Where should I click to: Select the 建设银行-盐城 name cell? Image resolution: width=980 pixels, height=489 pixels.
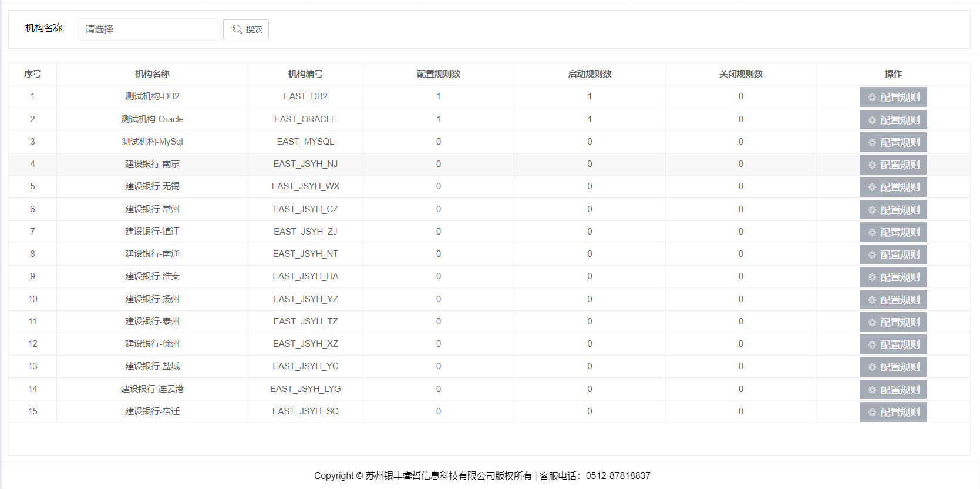click(x=152, y=366)
